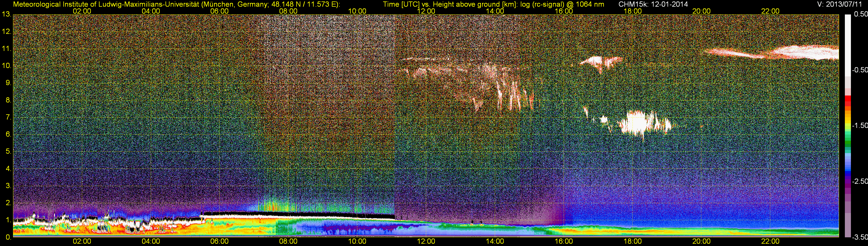
Task: Click the height axis label '3.'
Action: pyautogui.click(x=8, y=186)
